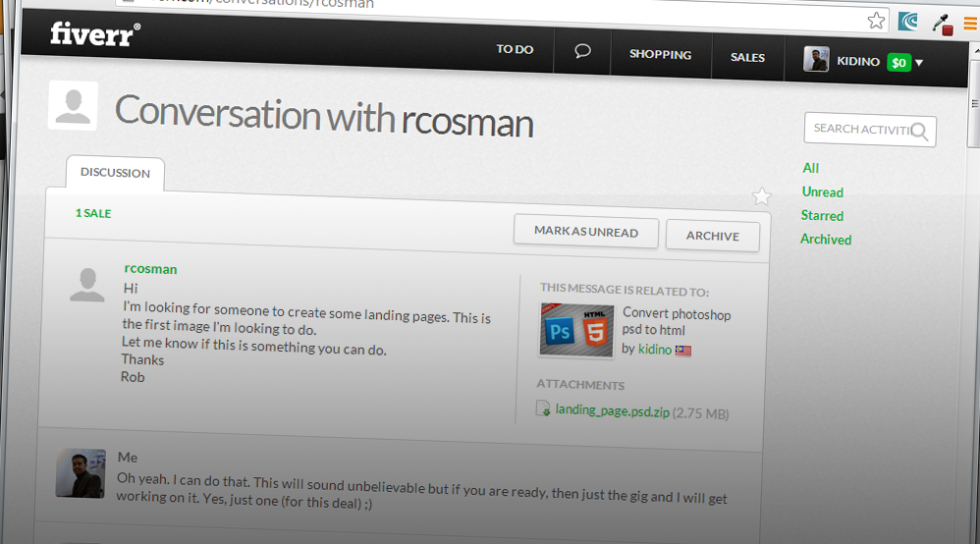Select the DISCUSSION tab
This screenshot has width=980, height=544.
[x=115, y=173]
